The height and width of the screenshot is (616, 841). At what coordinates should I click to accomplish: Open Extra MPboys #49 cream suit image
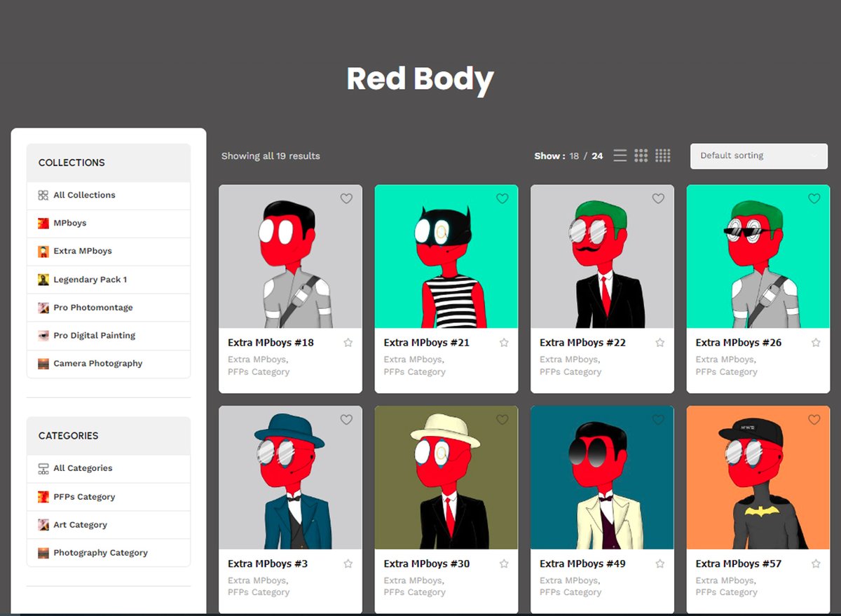click(x=602, y=477)
